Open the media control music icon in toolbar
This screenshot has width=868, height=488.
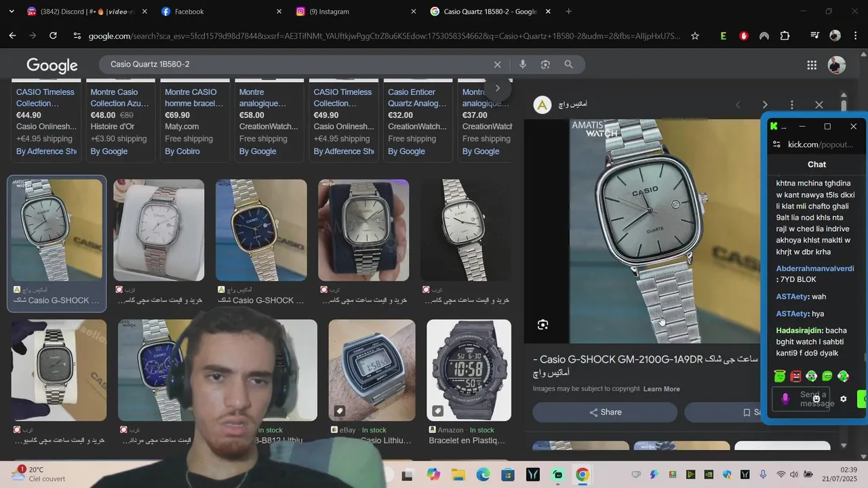tap(815, 36)
